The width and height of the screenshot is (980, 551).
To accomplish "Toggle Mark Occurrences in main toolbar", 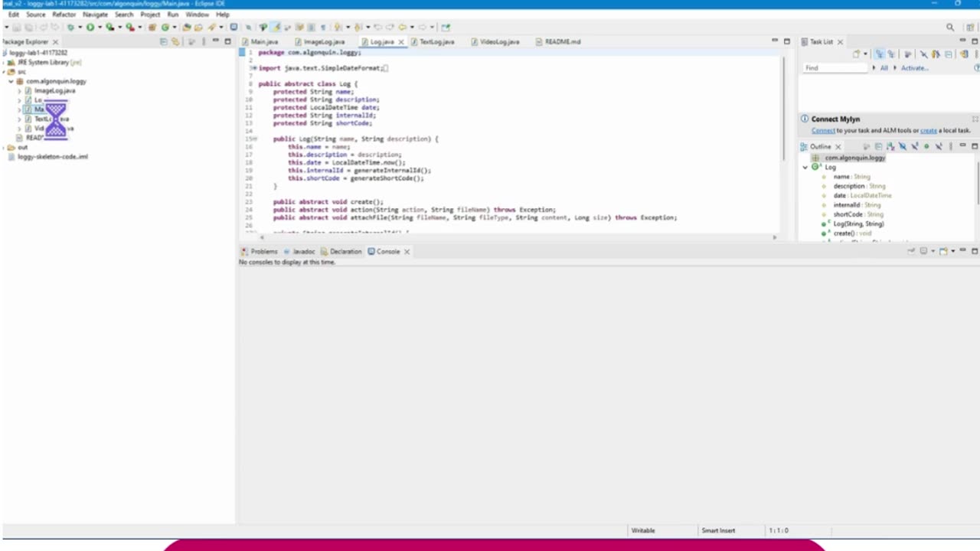I will (276, 27).
